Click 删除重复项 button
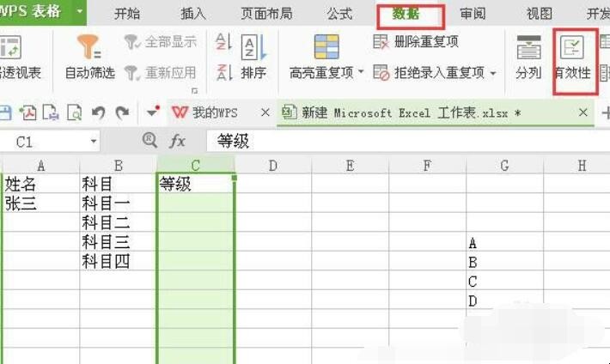610x364 pixels. coord(416,41)
